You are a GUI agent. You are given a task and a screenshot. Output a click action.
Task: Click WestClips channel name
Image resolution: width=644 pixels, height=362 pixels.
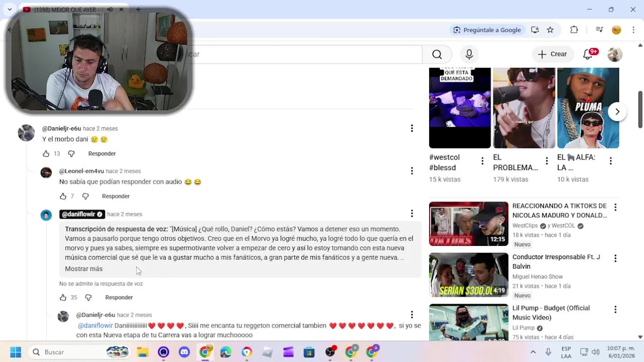[525, 226]
